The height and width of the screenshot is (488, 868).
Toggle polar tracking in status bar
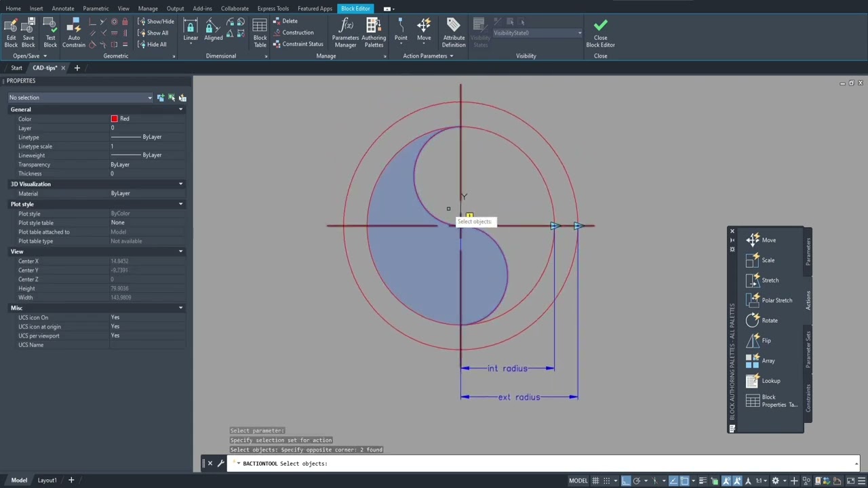pos(637,481)
